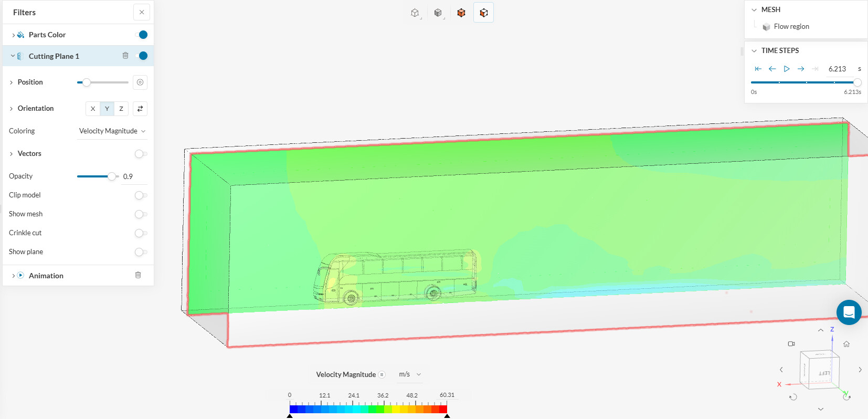Screen dimensions: 868x419
Task: Roll the view counterclockwise
Action: [x=793, y=397]
